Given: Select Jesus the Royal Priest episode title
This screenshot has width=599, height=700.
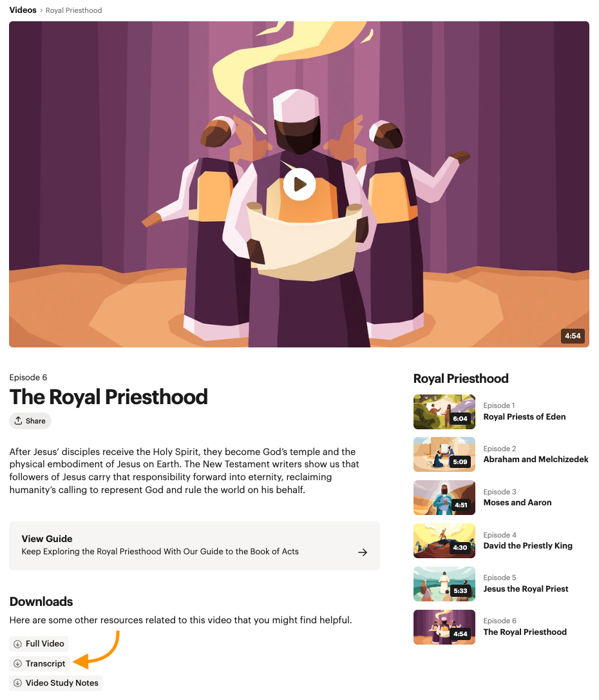Looking at the screenshot, I should (526, 589).
